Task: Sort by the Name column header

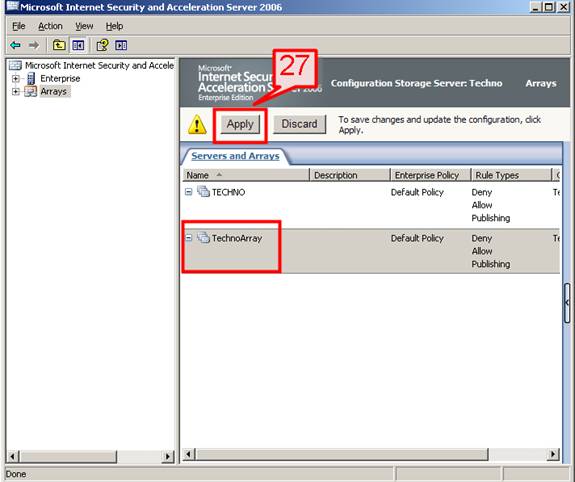Action: pos(246,175)
